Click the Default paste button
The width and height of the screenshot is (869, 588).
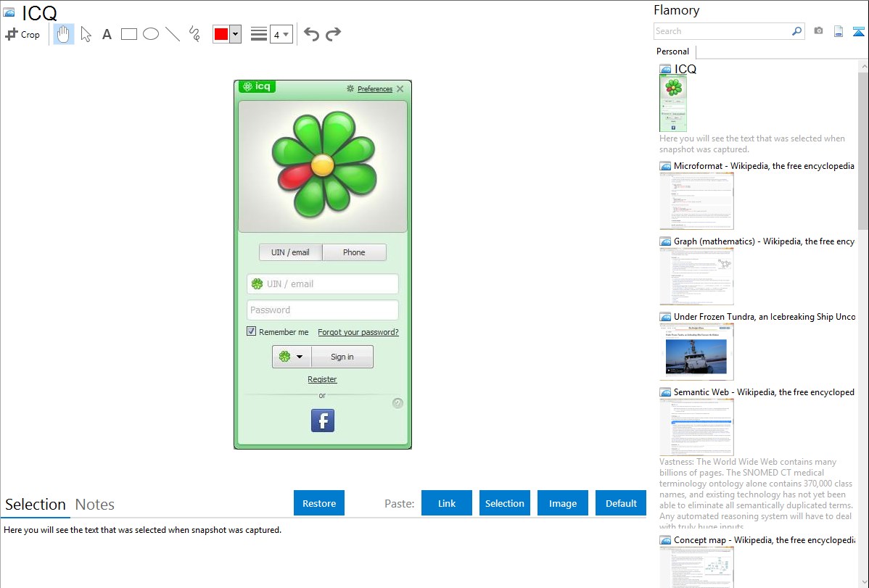(621, 503)
